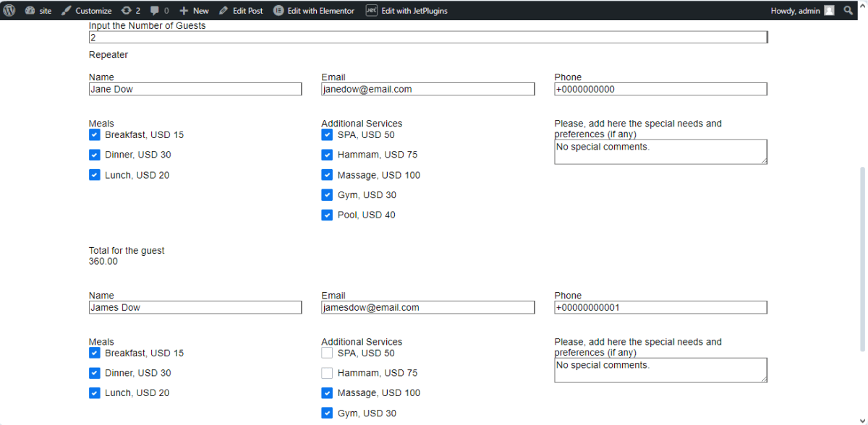This screenshot has width=868, height=425.
Task: Open the site dashboard menu
Action: click(x=38, y=11)
